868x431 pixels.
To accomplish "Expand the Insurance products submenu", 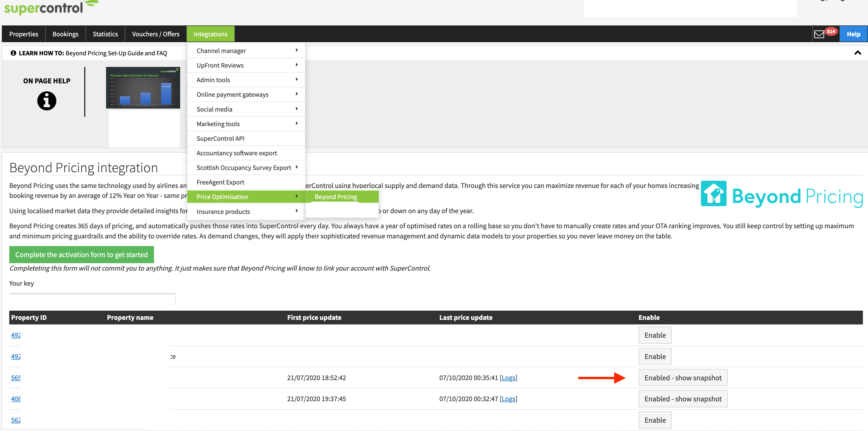I will click(x=246, y=212).
